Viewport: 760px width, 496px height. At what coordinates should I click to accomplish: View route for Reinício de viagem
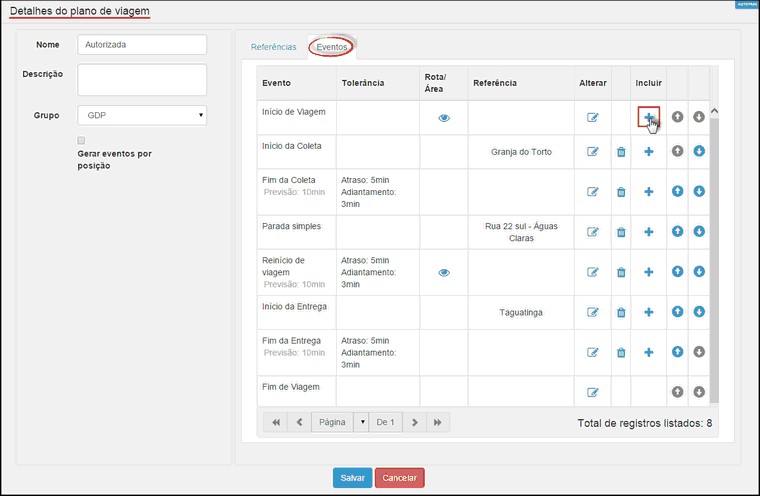pos(443,272)
